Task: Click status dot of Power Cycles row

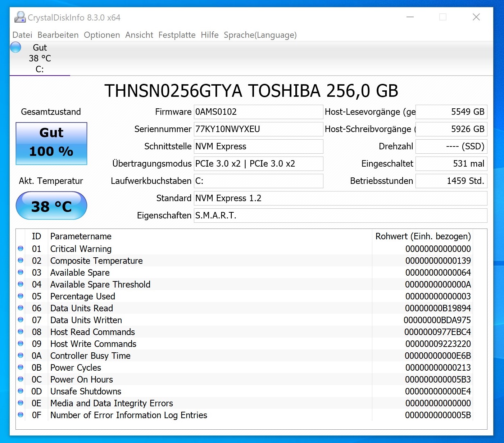Action: pos(21,367)
